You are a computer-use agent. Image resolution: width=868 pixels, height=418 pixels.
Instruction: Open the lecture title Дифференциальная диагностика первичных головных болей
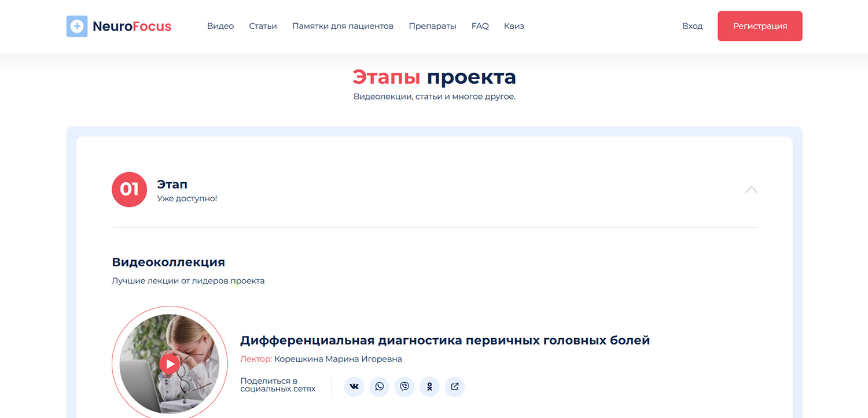(x=445, y=341)
